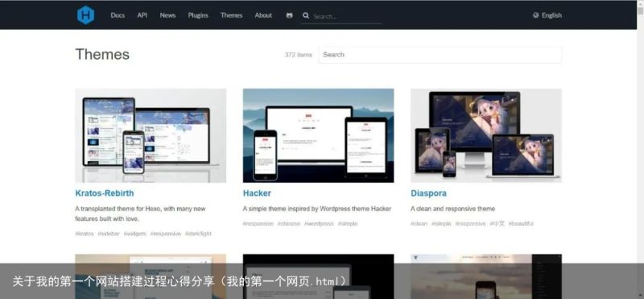Click the magnifier search icon in navbar

tap(306, 15)
